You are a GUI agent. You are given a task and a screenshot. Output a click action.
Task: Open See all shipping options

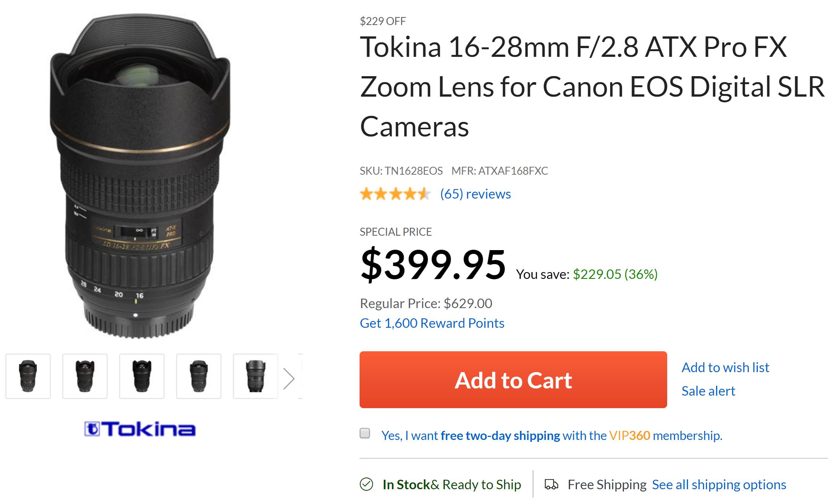[x=719, y=485]
